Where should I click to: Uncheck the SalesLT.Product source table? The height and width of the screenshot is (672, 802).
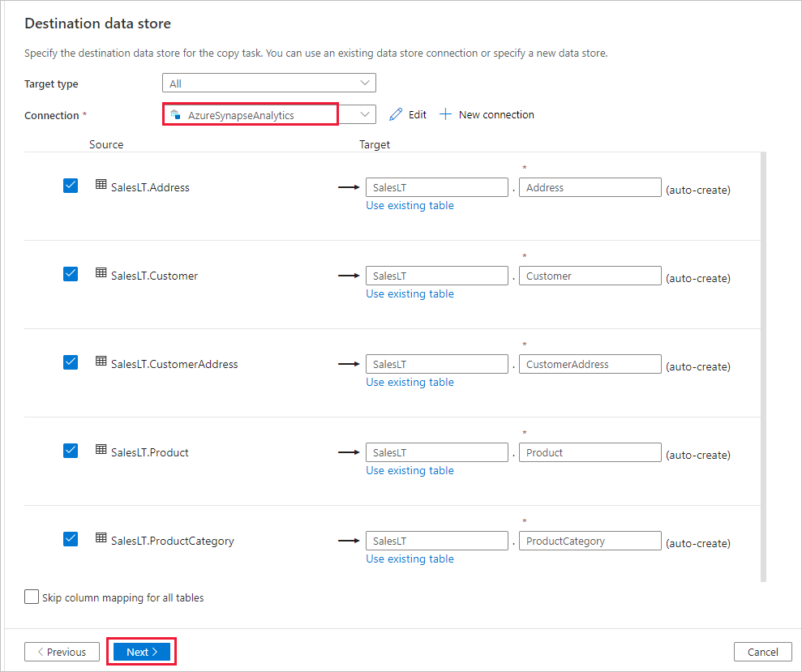pos(70,450)
